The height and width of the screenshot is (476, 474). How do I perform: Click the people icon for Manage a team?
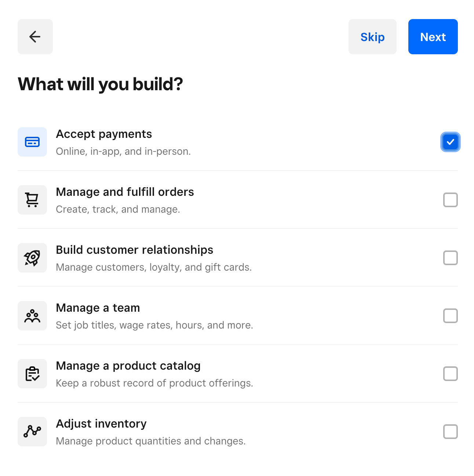coord(32,316)
